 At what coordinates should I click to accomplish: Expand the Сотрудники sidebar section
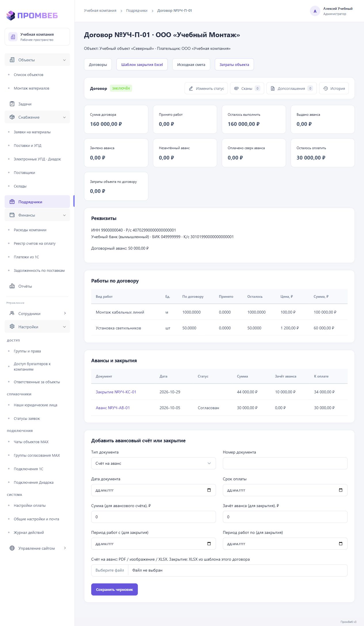[x=37, y=314]
